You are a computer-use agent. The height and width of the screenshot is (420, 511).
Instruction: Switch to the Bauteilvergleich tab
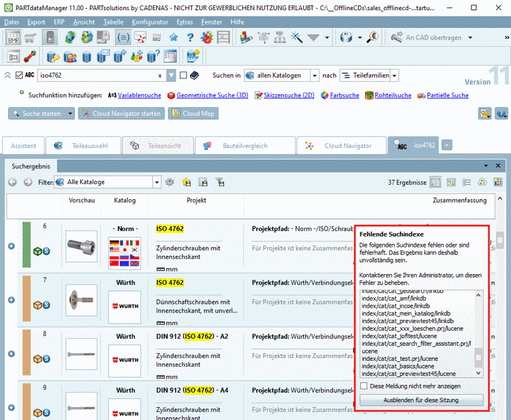coord(245,145)
